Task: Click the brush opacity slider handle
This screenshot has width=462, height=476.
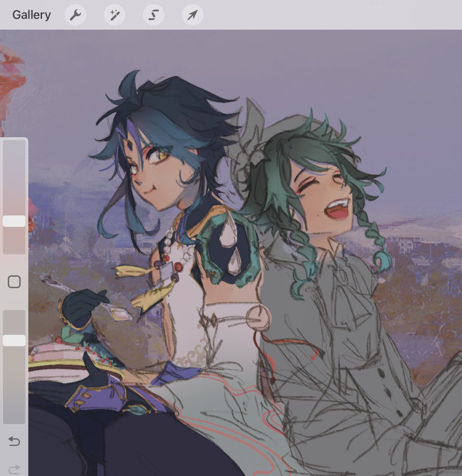Action: [14, 340]
